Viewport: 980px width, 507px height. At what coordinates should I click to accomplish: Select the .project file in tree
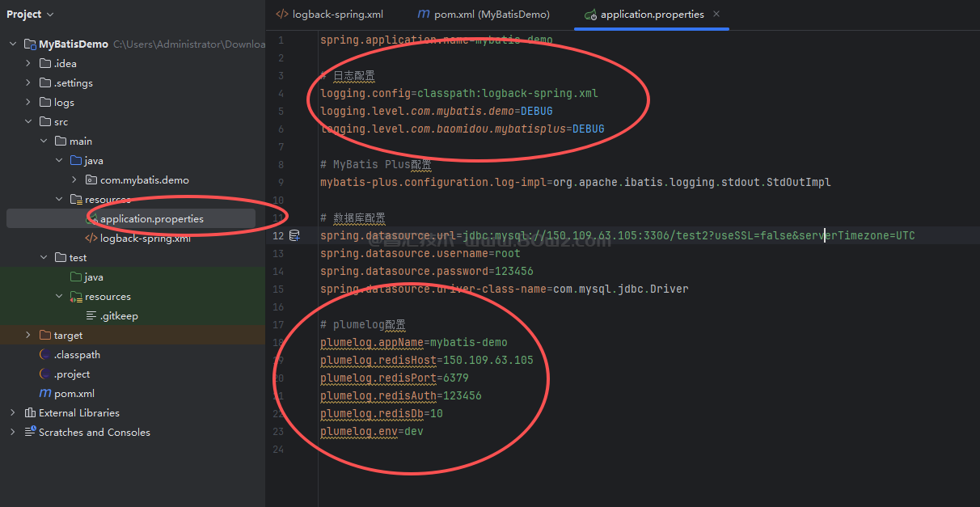click(x=72, y=374)
